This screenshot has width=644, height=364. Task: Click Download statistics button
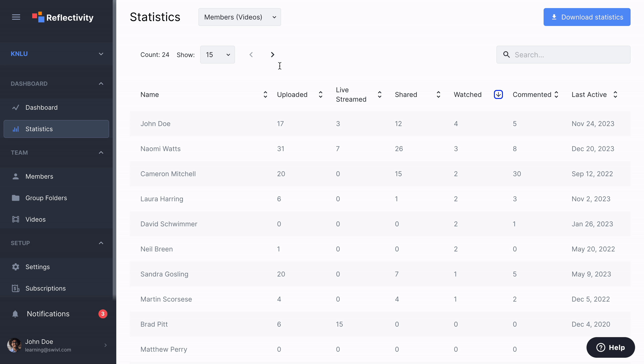tap(587, 17)
